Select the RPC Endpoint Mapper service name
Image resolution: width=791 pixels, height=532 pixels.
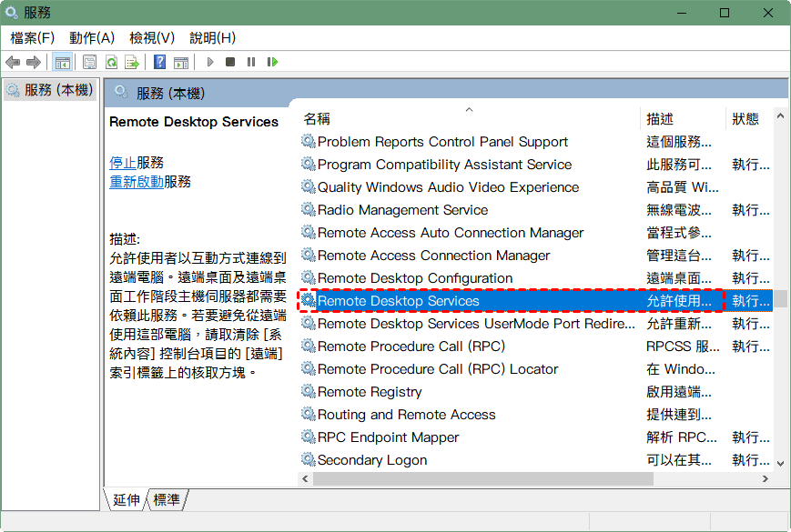pyautogui.click(x=388, y=437)
